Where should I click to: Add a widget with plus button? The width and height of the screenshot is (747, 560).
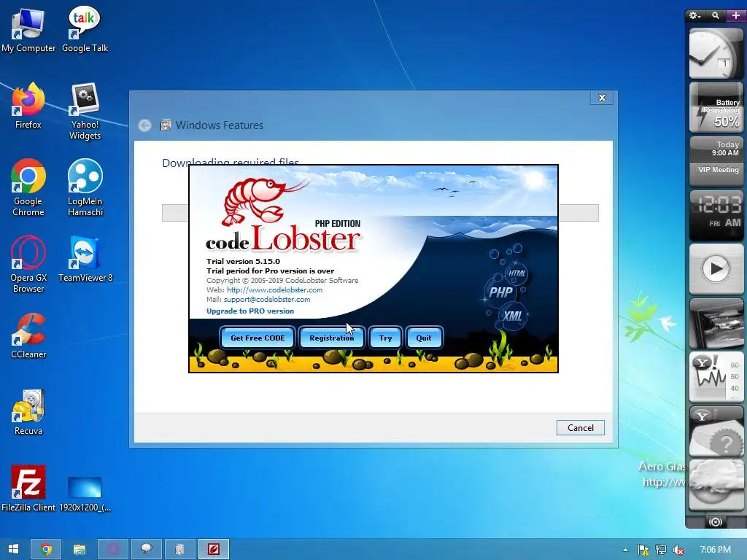point(735,16)
